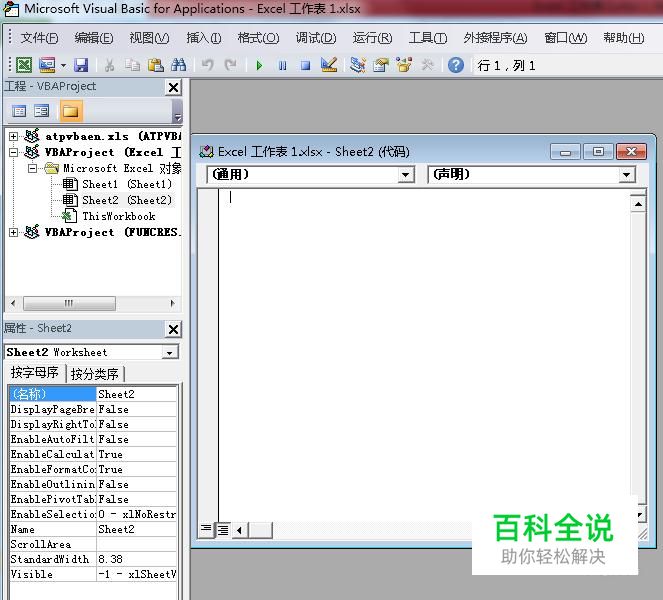663x600 pixels.
Task: Open 工具(T) menu
Action: 427,38
